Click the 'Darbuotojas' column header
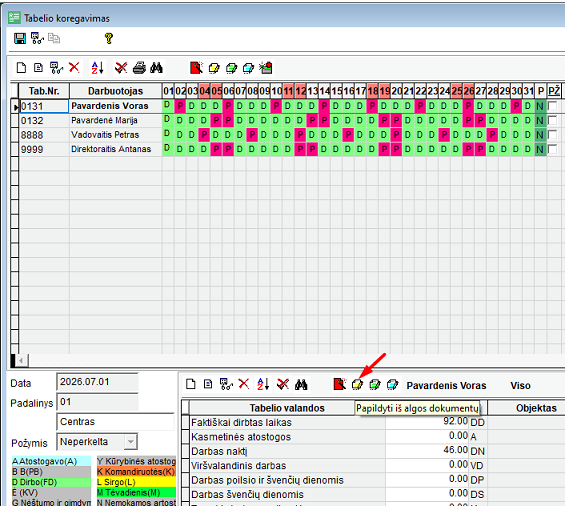 (115, 91)
